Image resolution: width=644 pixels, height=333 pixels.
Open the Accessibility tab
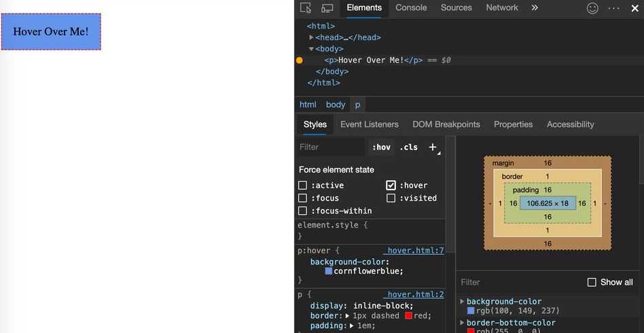click(x=570, y=124)
